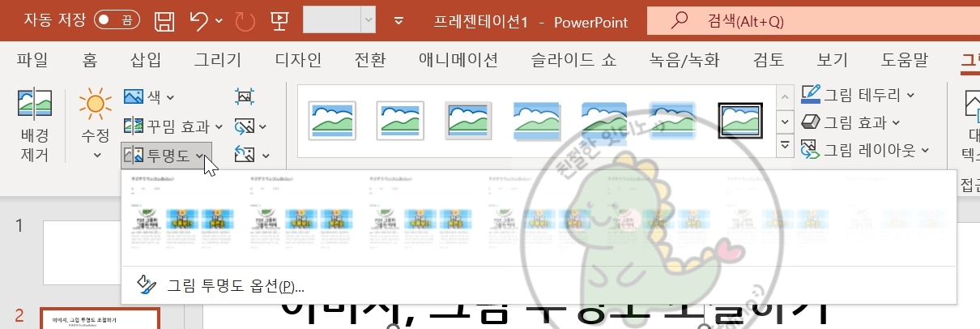Expand the 그림 테두리 dropdown chevron

[x=910, y=95]
